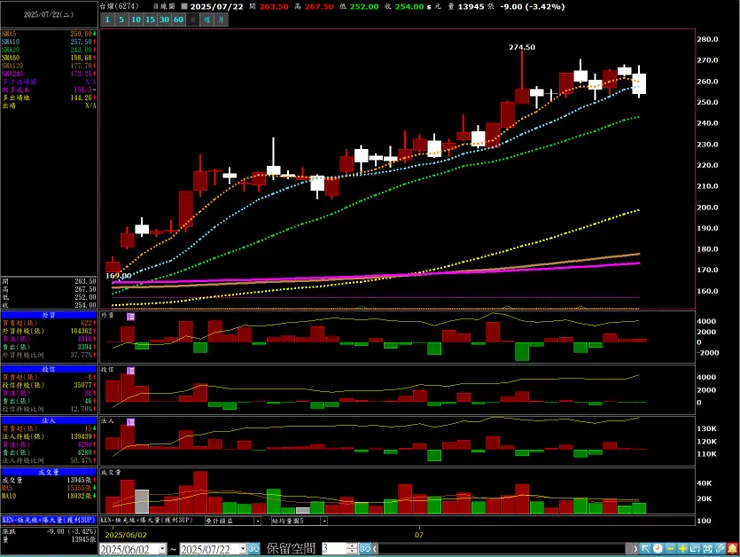This screenshot has width=740, height=557.
Task: Click the SMA10 value 257.50
Action: [x=81, y=42]
